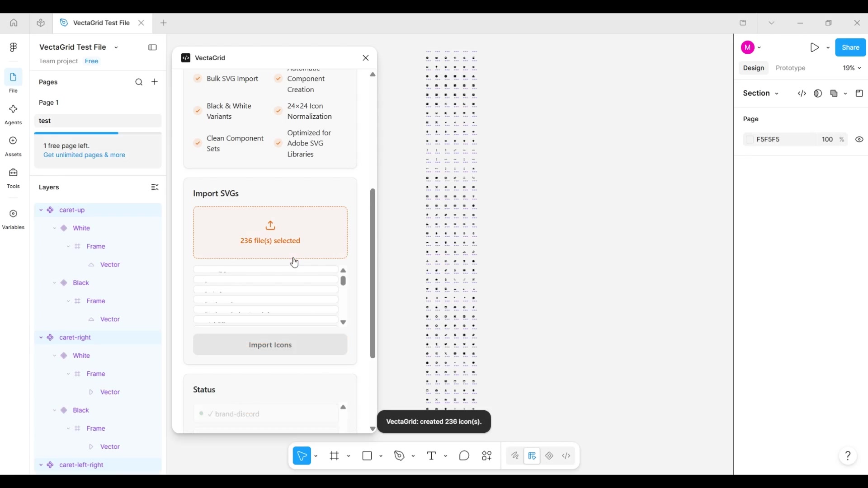Switch to Dev Mode code icon
The width and height of the screenshot is (868, 488).
566,456
